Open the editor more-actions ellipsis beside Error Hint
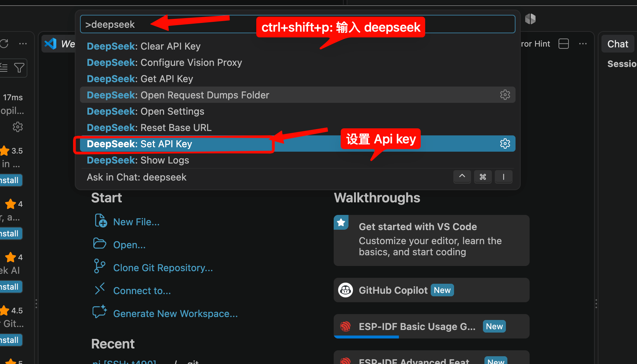637x364 pixels. (583, 44)
